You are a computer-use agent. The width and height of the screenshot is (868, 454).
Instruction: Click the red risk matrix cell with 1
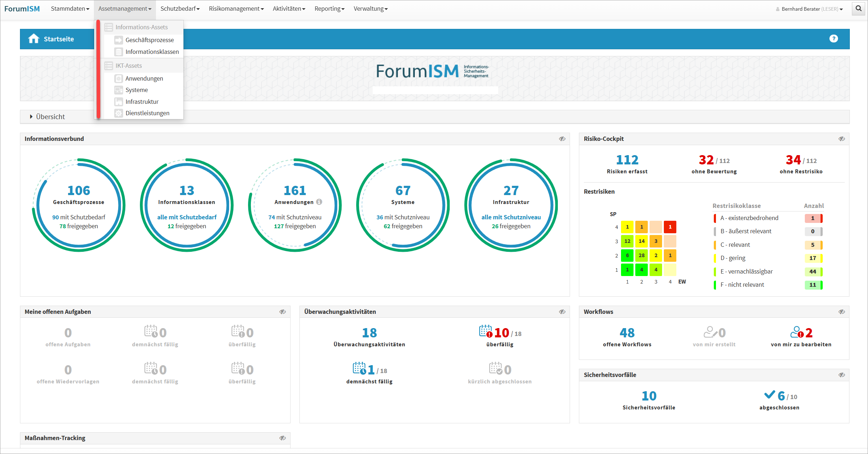click(670, 227)
